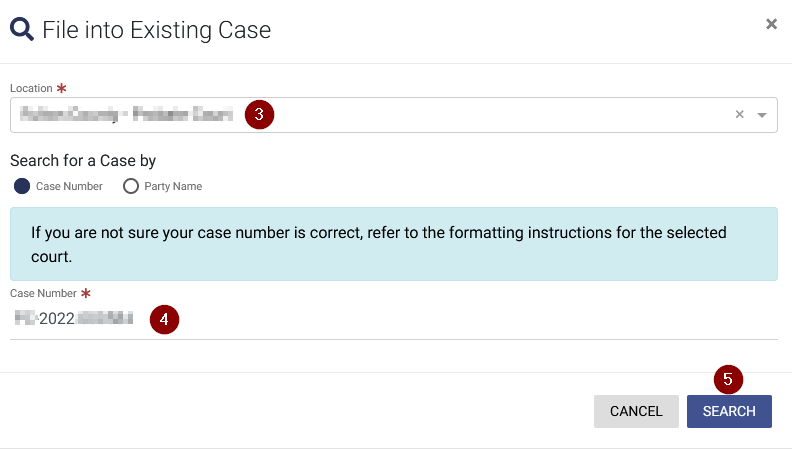Select the Party Name radio button
The image size is (792, 449).
(131, 186)
